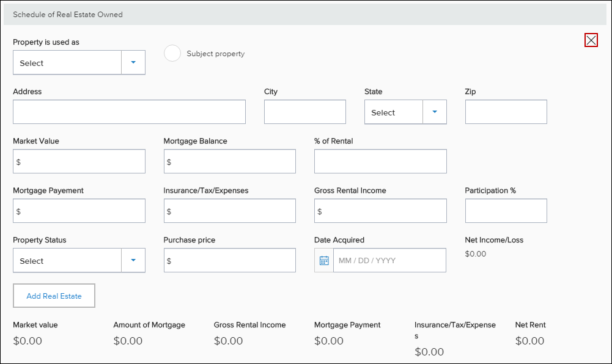This screenshot has width=612, height=364.
Task: Click the Date Acquired date field
Action: pos(389,260)
